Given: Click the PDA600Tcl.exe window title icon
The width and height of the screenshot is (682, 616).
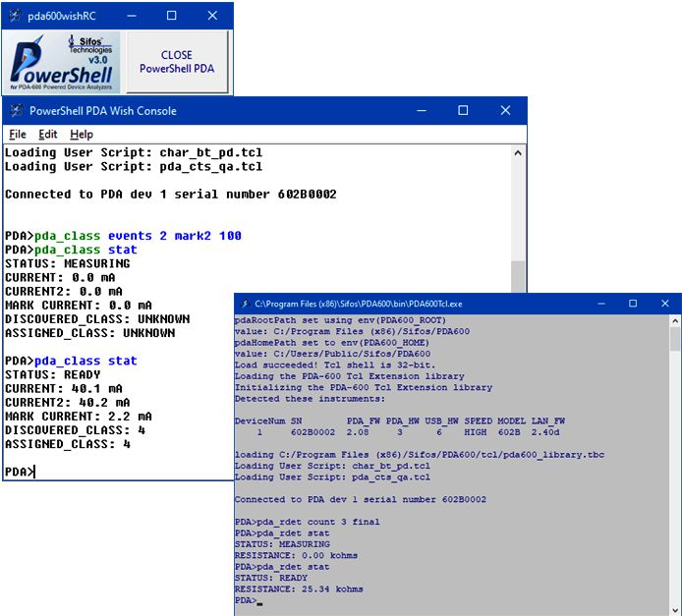Looking at the screenshot, I should 245,304.
